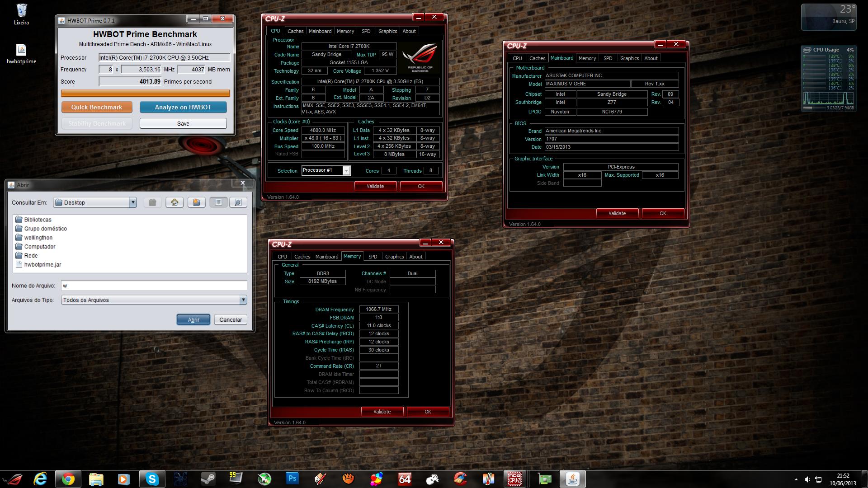The image size is (868, 488).
Task: Select the hwbotprime.jar file
Action: click(38, 265)
